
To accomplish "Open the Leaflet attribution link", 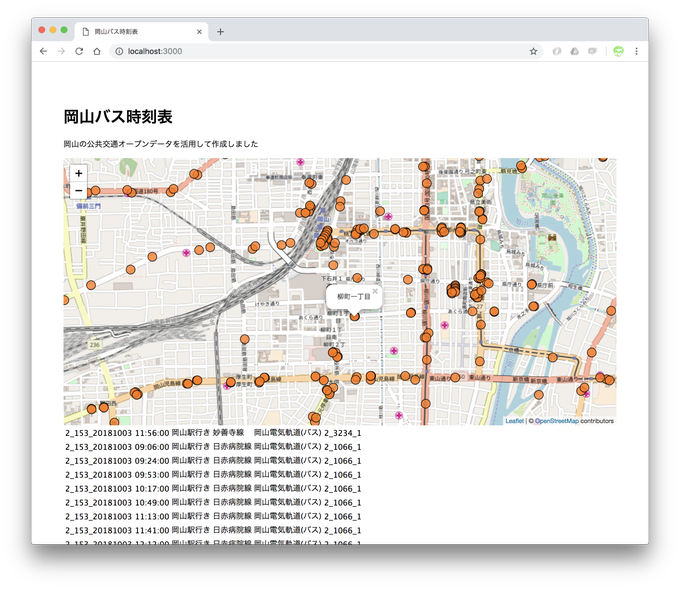I will [x=514, y=421].
